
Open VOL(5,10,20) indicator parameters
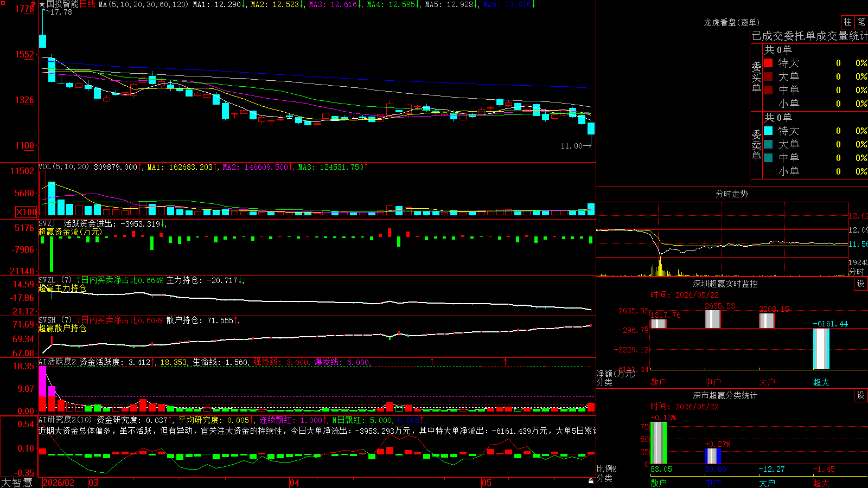(x=64, y=166)
